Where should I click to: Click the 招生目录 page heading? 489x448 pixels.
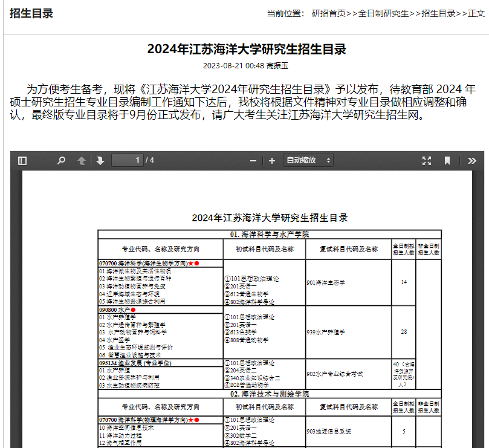[31, 13]
